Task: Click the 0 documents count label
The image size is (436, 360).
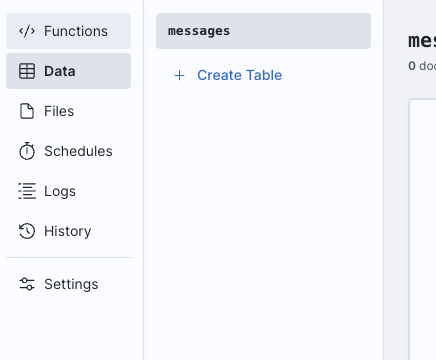Action: (422, 66)
